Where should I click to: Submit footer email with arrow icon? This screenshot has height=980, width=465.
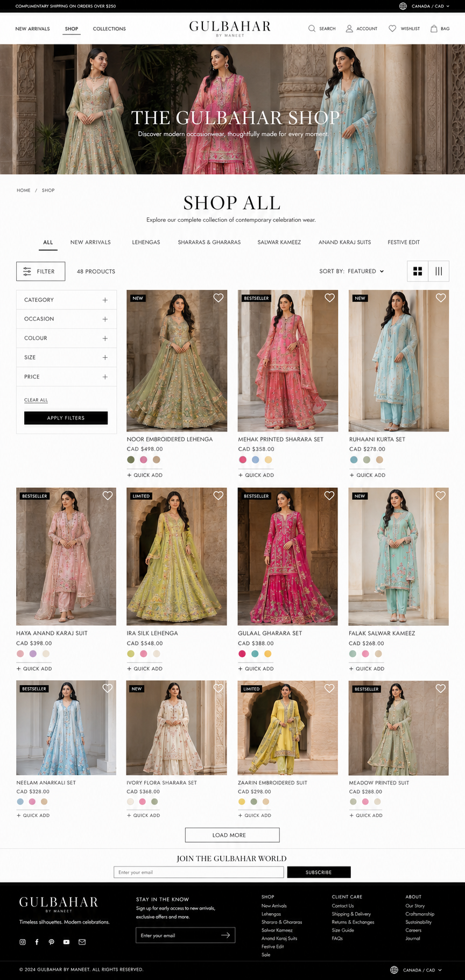click(x=226, y=935)
